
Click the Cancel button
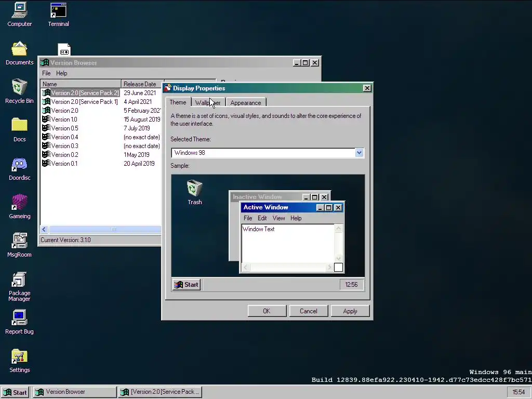coord(309,311)
